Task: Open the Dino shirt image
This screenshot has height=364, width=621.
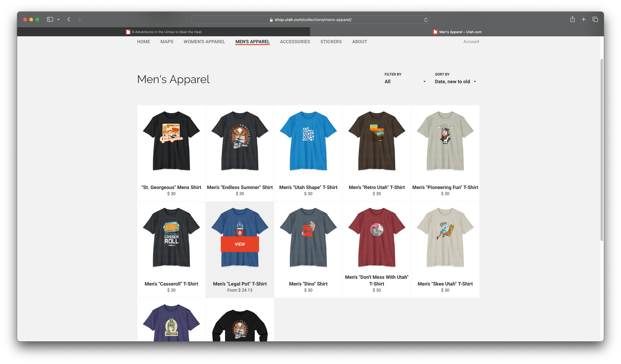Action: pyautogui.click(x=308, y=237)
